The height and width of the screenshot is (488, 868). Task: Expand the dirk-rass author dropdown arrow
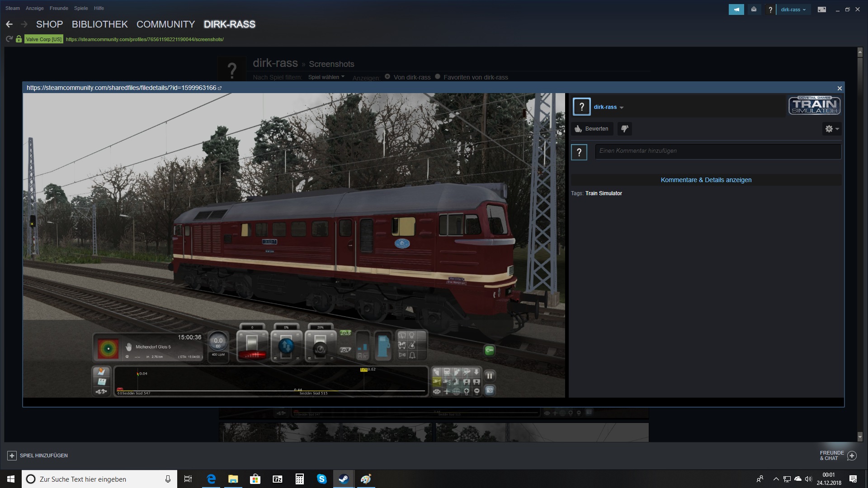pyautogui.click(x=622, y=108)
